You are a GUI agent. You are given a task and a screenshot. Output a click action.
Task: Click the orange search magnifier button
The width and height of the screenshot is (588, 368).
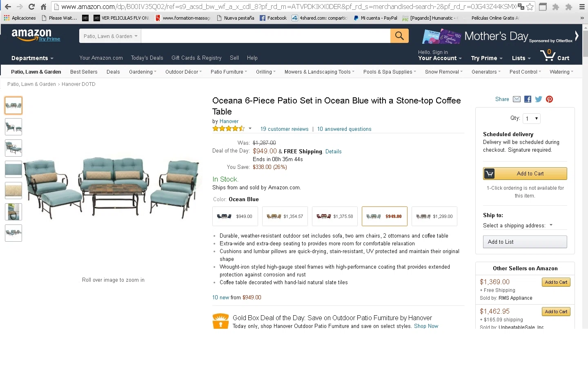399,36
